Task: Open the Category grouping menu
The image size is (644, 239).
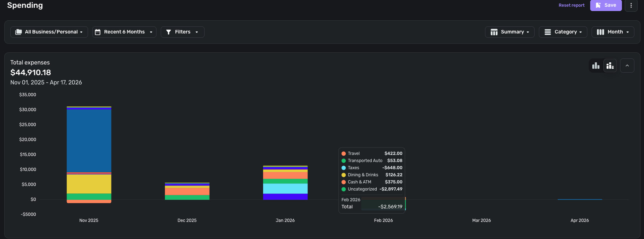Action: click(x=563, y=32)
